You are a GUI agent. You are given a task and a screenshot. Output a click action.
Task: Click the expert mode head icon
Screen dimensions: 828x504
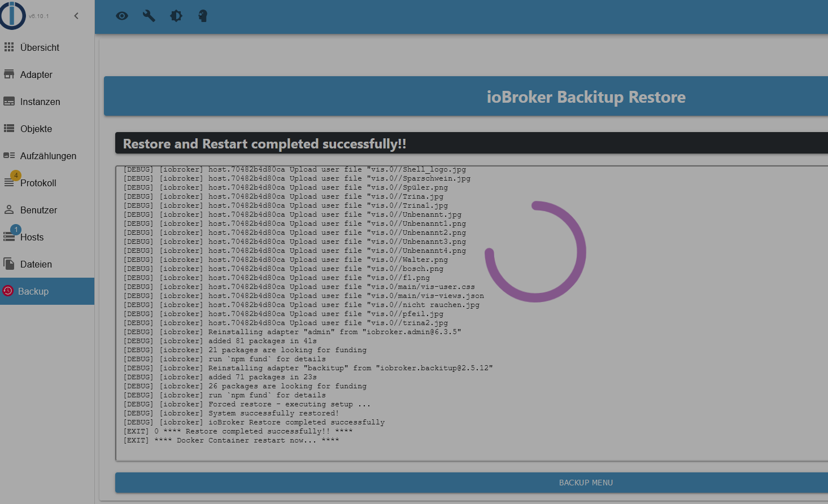click(x=203, y=16)
